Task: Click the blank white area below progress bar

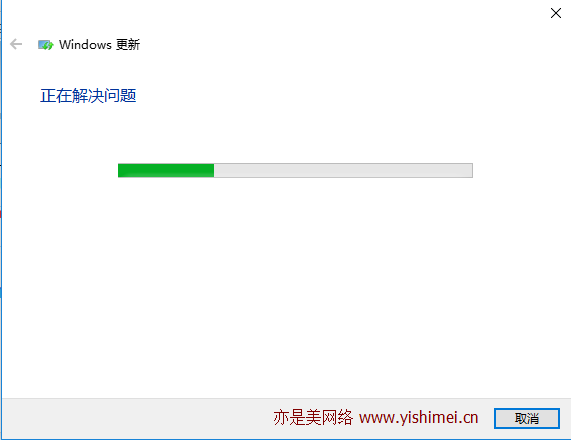Action: (x=286, y=284)
